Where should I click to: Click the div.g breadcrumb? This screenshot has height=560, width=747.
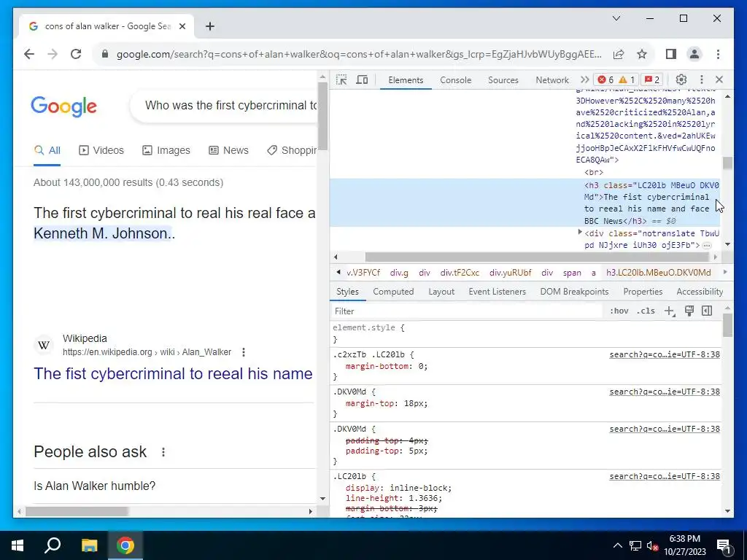(x=399, y=273)
